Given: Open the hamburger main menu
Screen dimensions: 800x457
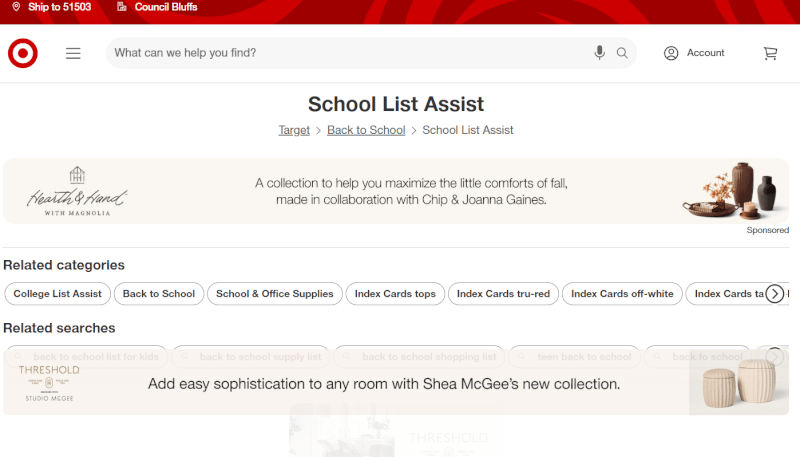Looking at the screenshot, I should (73, 53).
